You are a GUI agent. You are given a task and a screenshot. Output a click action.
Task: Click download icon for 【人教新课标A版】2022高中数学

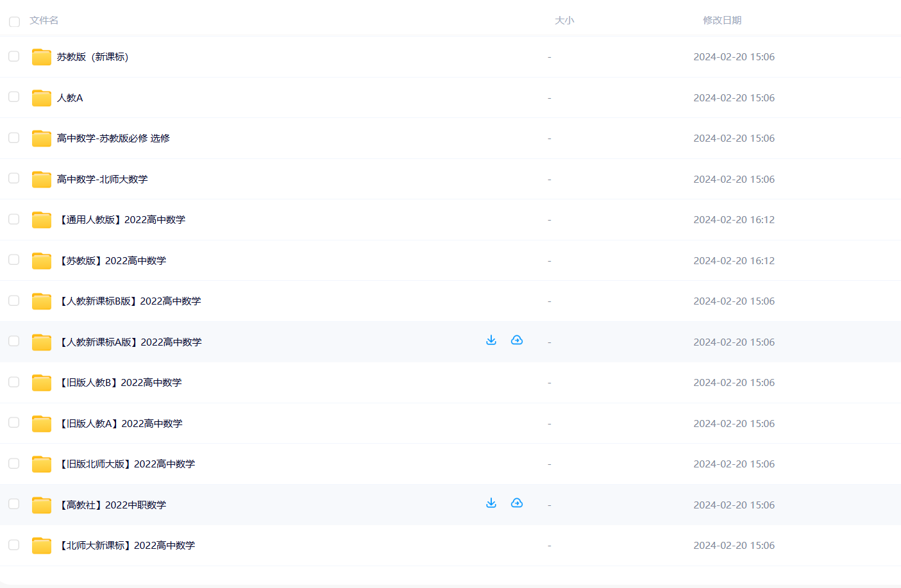coord(491,340)
